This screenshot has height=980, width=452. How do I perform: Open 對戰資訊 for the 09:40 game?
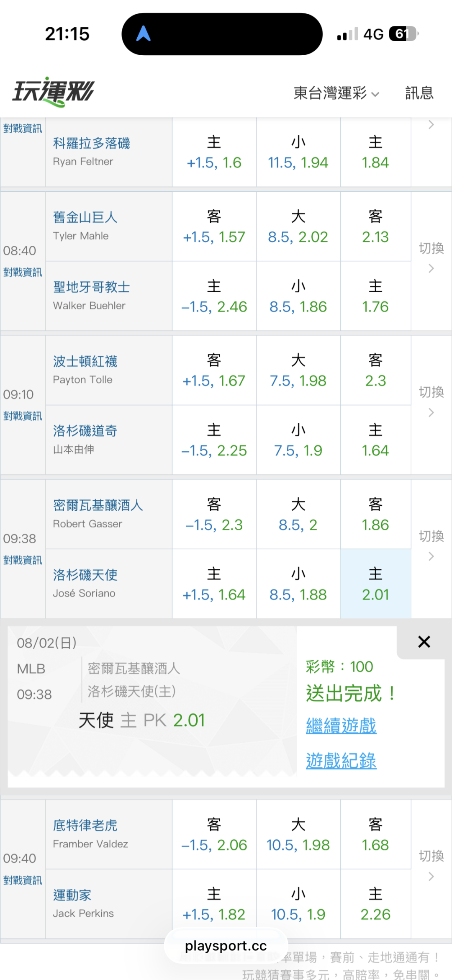tap(23, 880)
